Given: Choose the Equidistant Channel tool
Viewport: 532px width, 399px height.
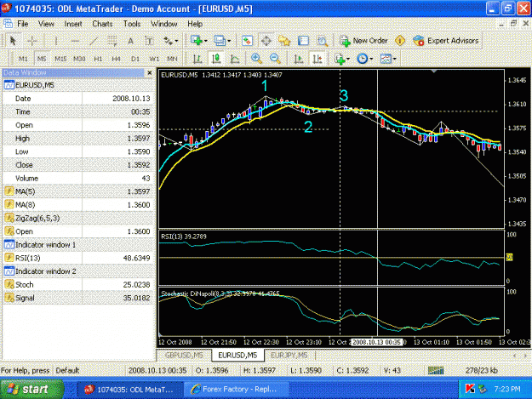Looking at the screenshot, I should [112, 41].
